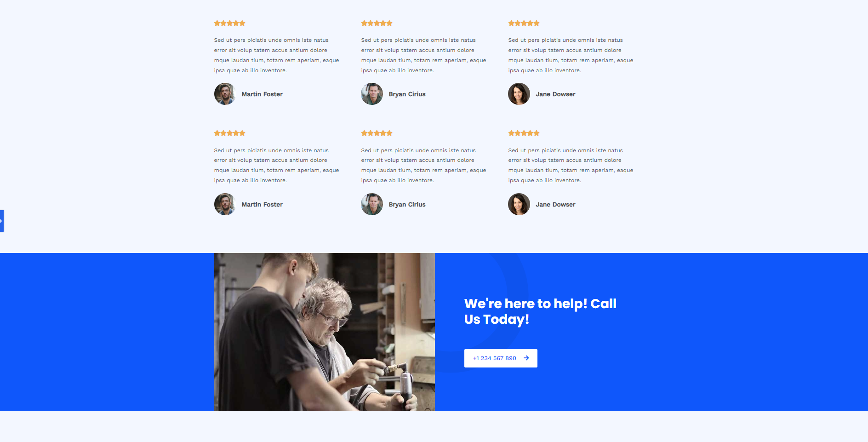Viewport: 868px width, 442px height.
Task: Click the star rating above the first Jane Dowser review
Action: tap(524, 23)
